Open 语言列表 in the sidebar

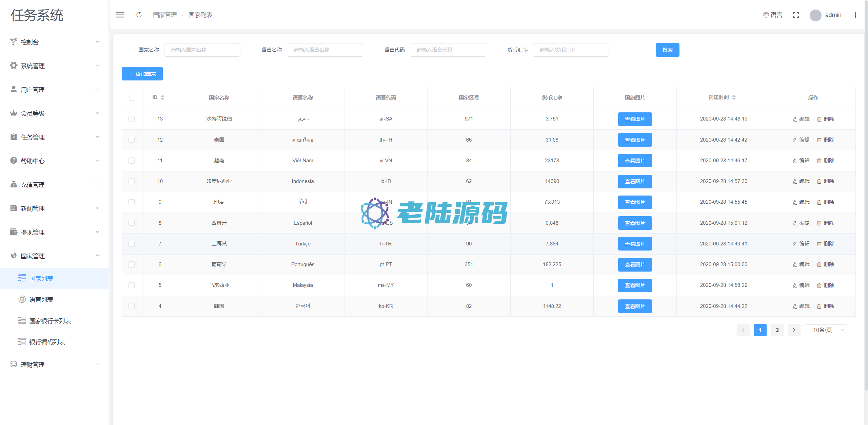coord(41,299)
